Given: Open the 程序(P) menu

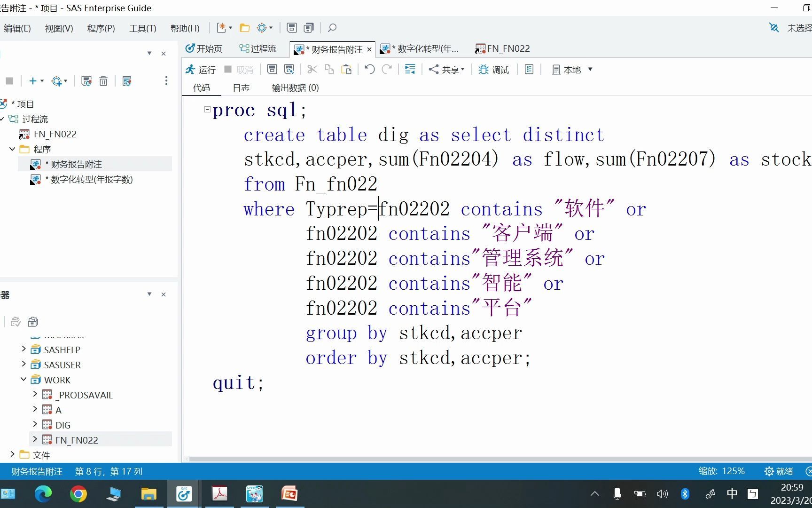Looking at the screenshot, I should click(101, 28).
